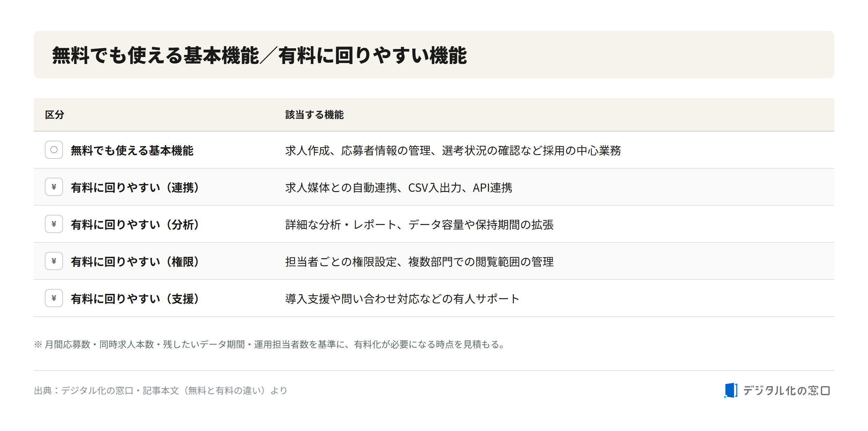Click the yen icon in the 分析 row
This screenshot has height=431, width=868.
(54, 224)
